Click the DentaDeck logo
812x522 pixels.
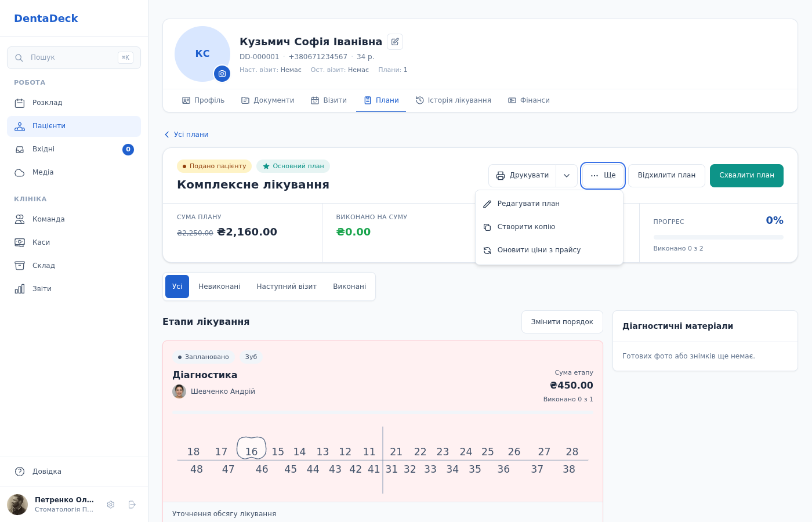(46, 19)
